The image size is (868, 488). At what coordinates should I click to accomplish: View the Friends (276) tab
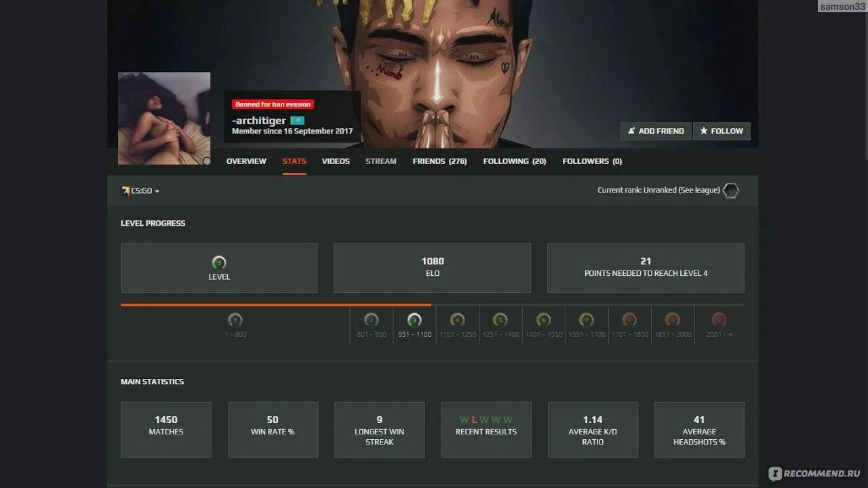click(439, 161)
